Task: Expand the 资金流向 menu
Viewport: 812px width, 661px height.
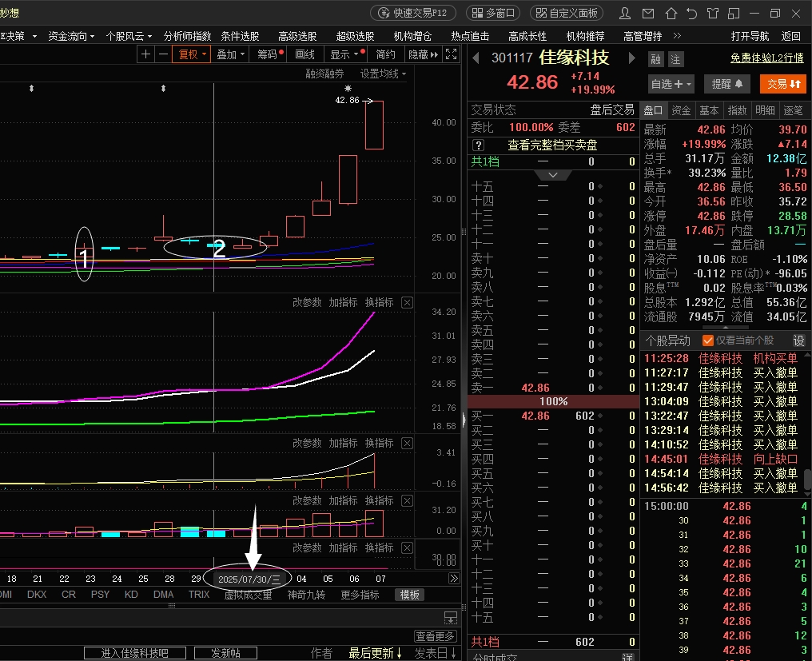Action: click(71, 36)
